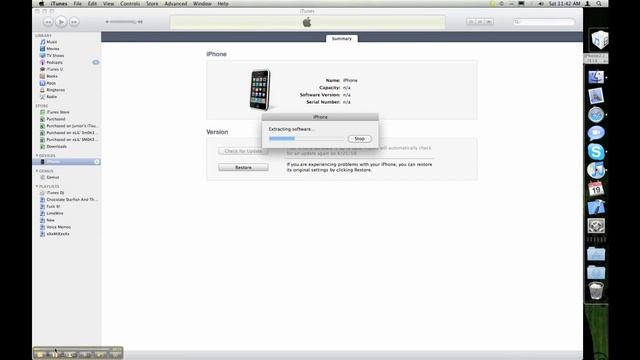Select the iPhone device in sidebar
This screenshot has width=640, height=360.
coord(67,162)
